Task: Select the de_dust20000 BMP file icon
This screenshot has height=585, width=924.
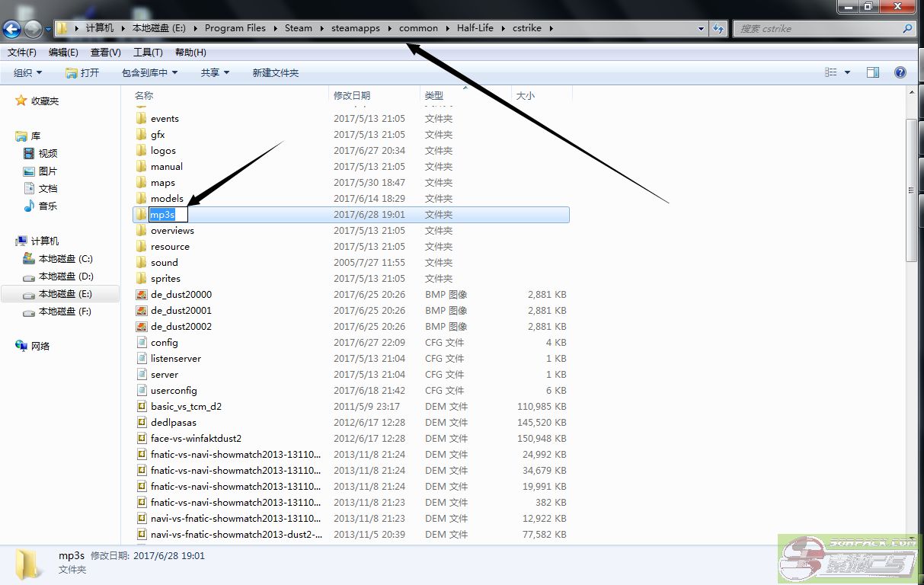Action: pyautogui.click(x=141, y=295)
